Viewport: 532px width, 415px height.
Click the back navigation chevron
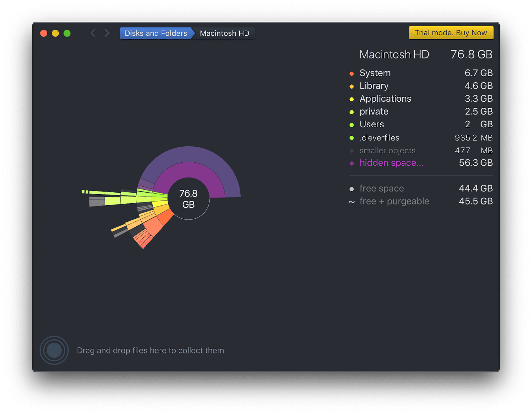[93, 33]
